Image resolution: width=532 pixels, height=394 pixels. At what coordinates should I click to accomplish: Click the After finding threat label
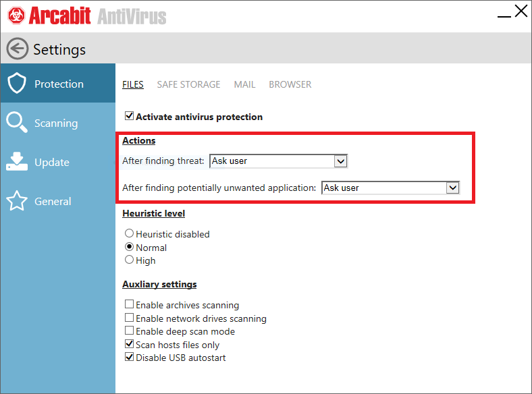pyautogui.click(x=163, y=161)
